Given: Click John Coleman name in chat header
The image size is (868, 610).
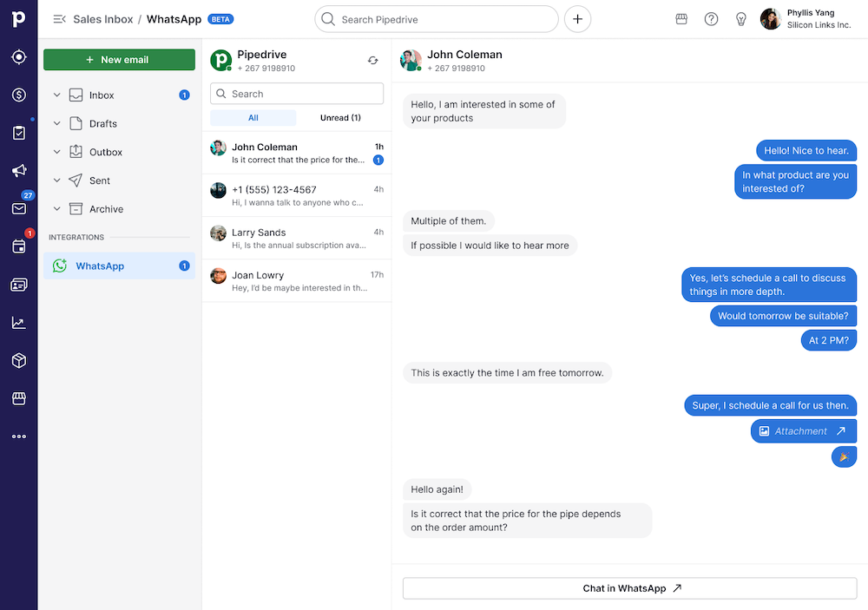Looking at the screenshot, I should point(464,55).
